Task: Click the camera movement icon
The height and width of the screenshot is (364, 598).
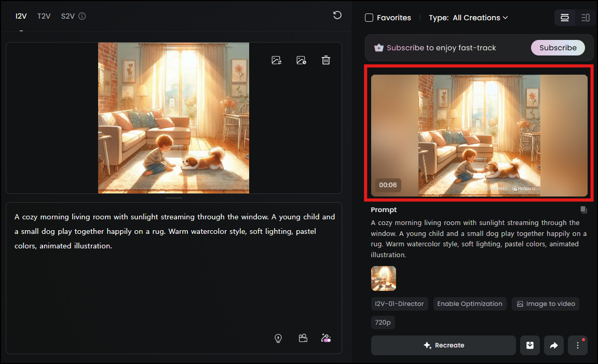Action: click(x=303, y=338)
